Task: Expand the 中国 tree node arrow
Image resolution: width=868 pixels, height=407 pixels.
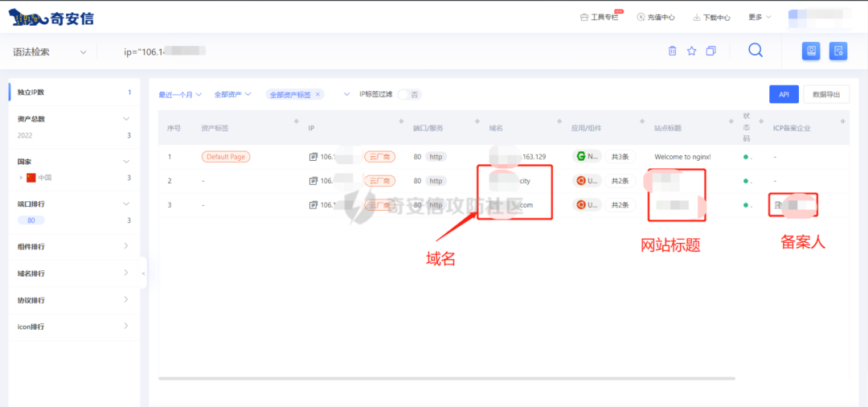Action: 22,178
